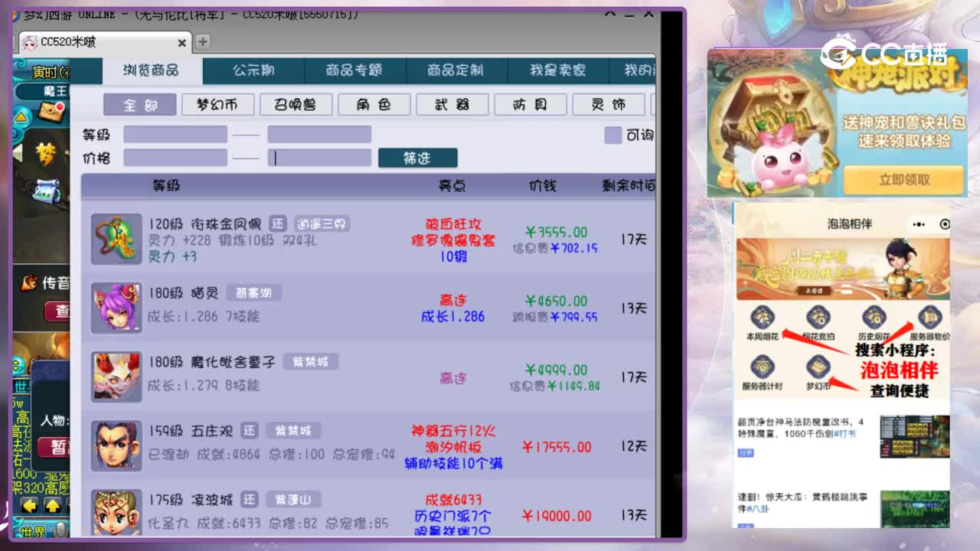The height and width of the screenshot is (551, 980).
Task: Click the 筛选 filter button
Action: 417,158
